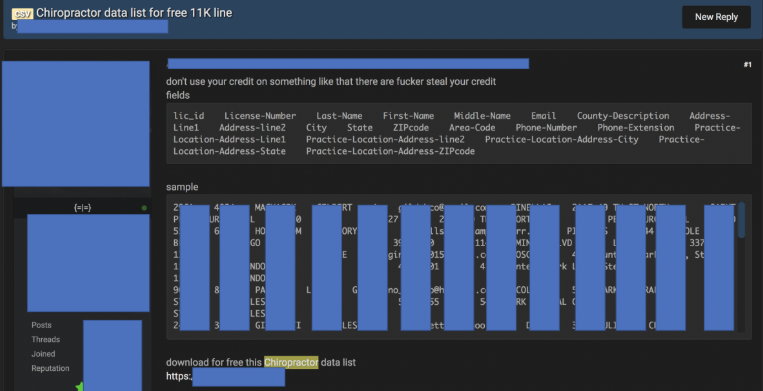Click the redacted author name under title

pos(92,26)
